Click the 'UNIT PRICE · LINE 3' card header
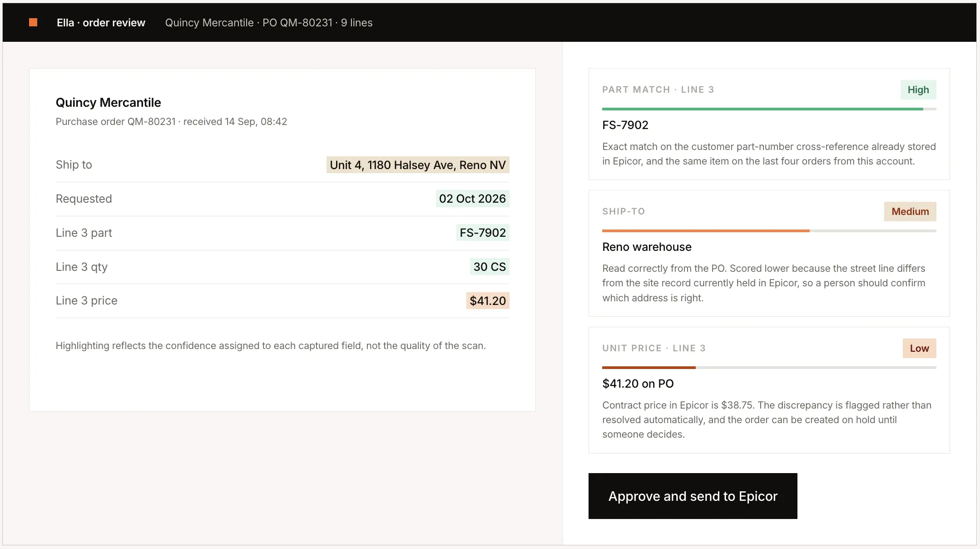Viewport: 980px width, 549px height. click(x=654, y=348)
